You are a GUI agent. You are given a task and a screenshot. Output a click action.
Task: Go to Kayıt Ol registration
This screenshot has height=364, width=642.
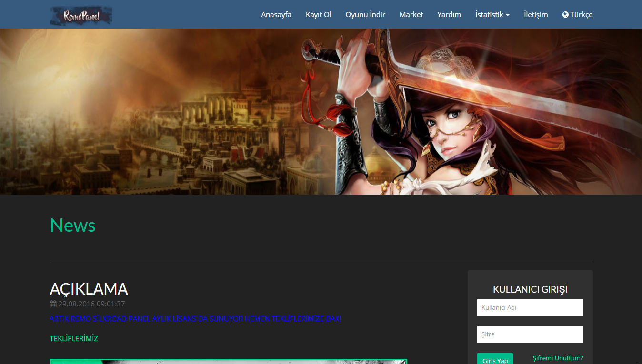coord(319,15)
